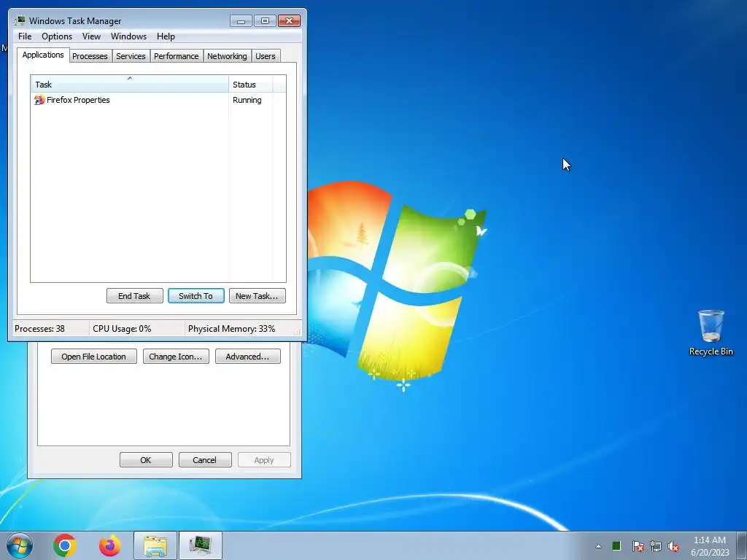747x560 pixels.
Task: Click OK in the Firefox Properties dialog
Action: [146, 460]
